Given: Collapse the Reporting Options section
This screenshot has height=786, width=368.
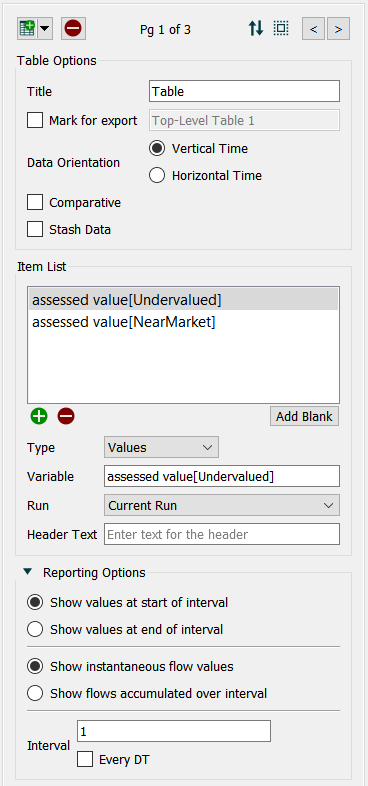Looking at the screenshot, I should pyautogui.click(x=28, y=572).
